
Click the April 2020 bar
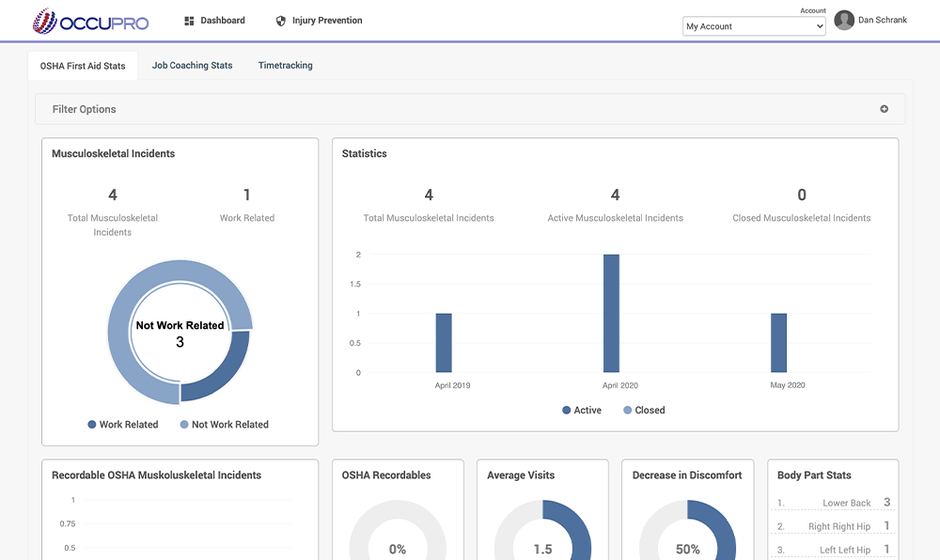pos(612,313)
